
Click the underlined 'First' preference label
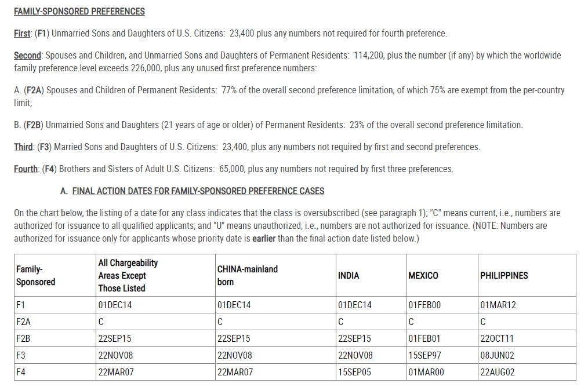pos(22,34)
